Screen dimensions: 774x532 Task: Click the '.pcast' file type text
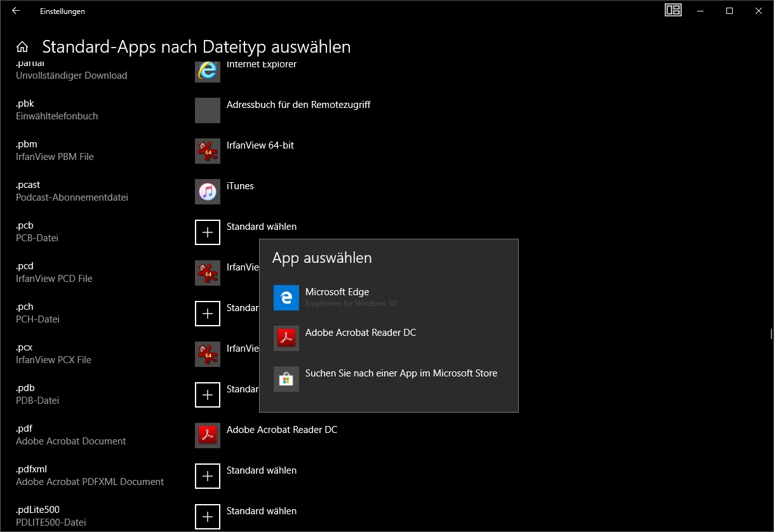coord(28,185)
